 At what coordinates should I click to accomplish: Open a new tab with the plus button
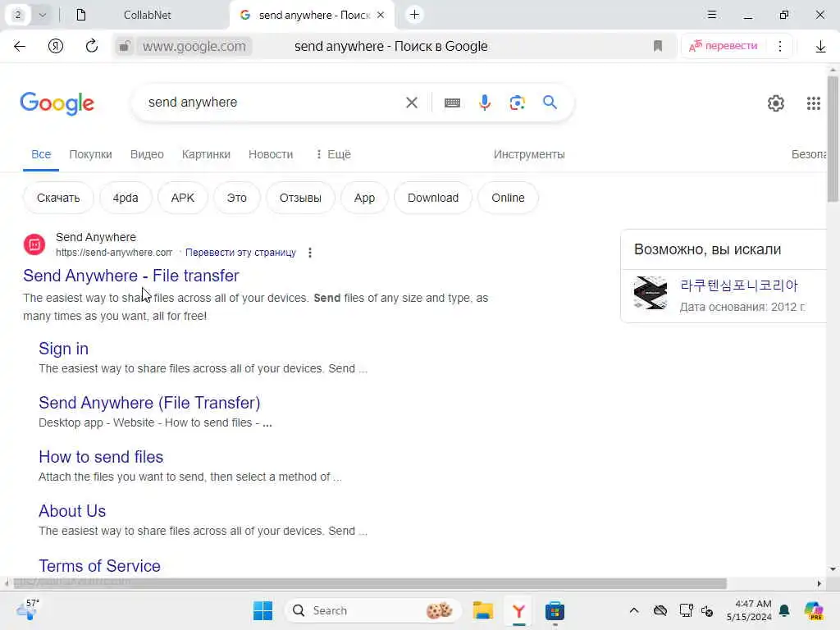point(414,15)
